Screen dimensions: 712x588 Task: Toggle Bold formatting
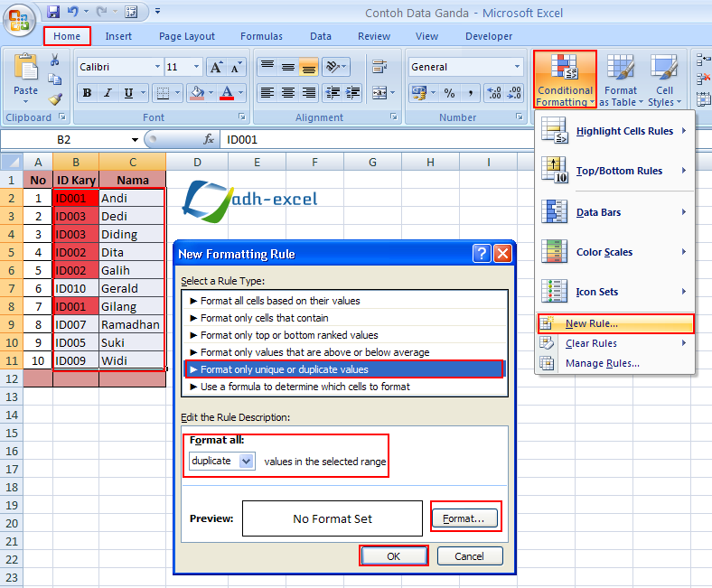point(87,93)
